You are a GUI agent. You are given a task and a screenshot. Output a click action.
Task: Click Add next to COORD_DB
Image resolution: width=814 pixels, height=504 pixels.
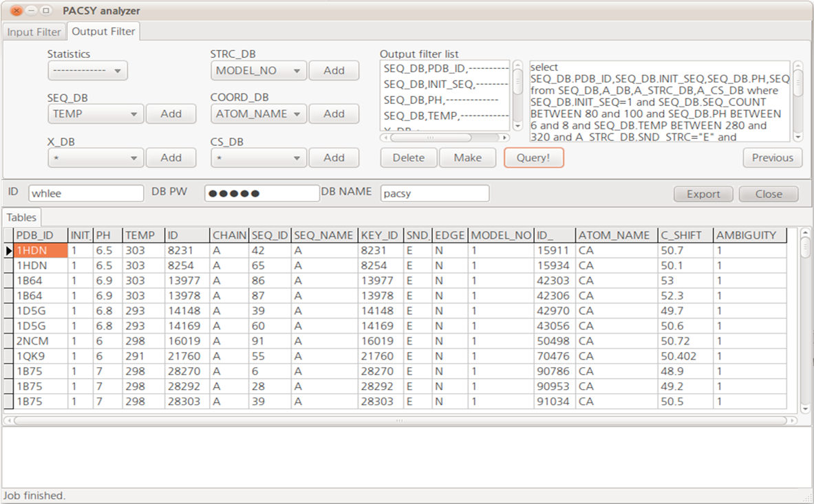334,113
